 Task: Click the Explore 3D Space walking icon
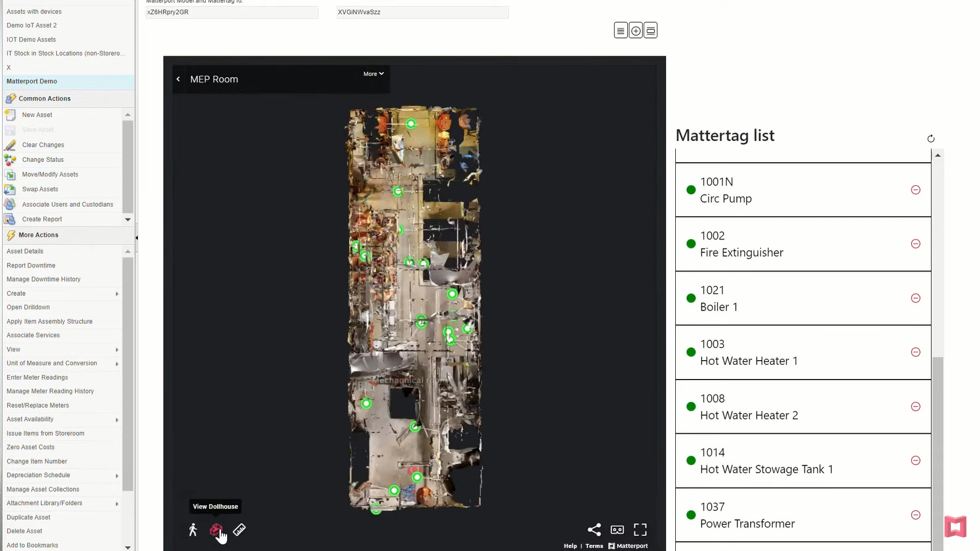(193, 530)
